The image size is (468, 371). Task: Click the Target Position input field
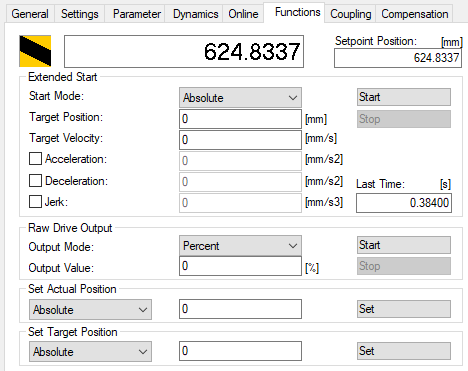[x=240, y=119]
